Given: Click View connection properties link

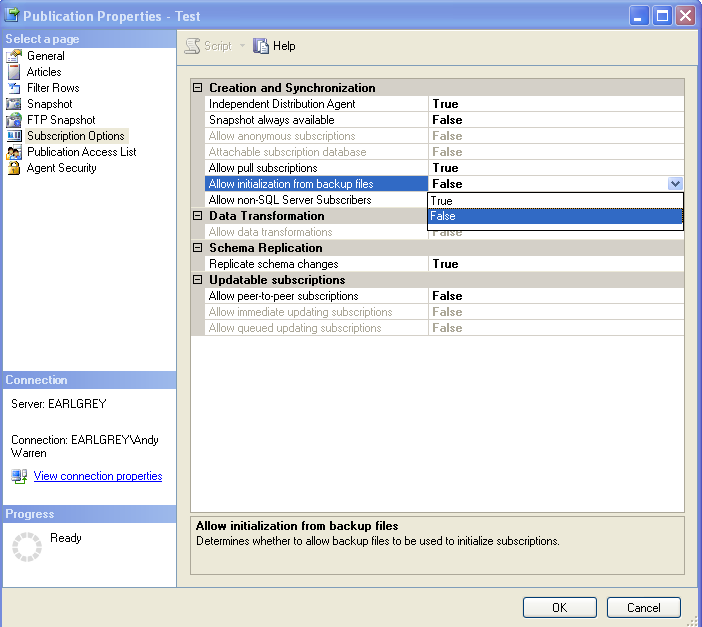Looking at the screenshot, I should pyautogui.click(x=98, y=476).
